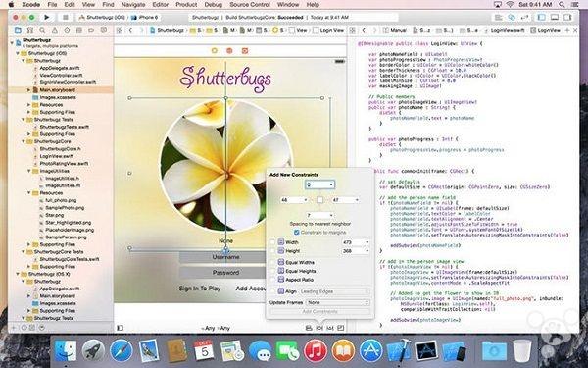Select the wAny hAny size class control

pos(216,328)
